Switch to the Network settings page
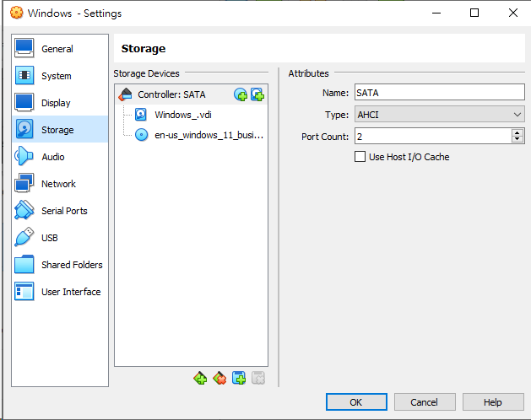 tap(58, 184)
